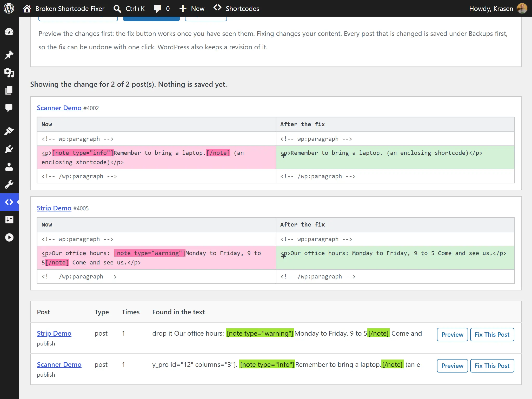This screenshot has width=532, height=399.
Task: Open the Appearance brush sidebar icon
Action: tap(9, 131)
